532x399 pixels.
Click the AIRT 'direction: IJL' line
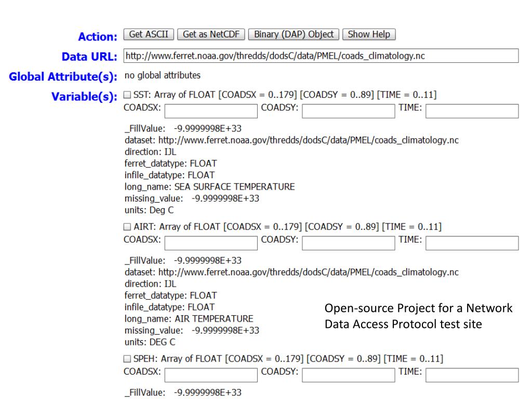[x=150, y=284]
